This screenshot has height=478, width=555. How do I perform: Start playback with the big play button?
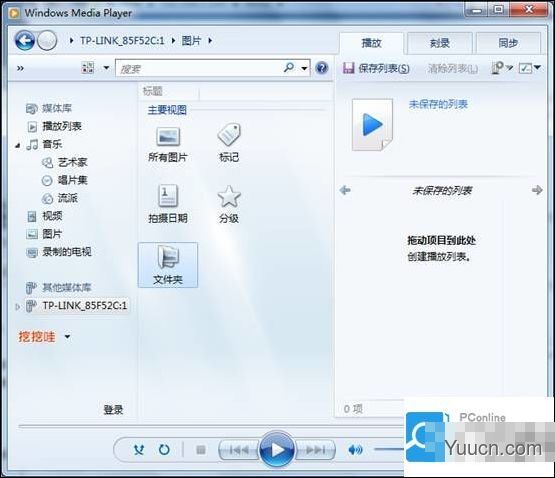coord(277,450)
